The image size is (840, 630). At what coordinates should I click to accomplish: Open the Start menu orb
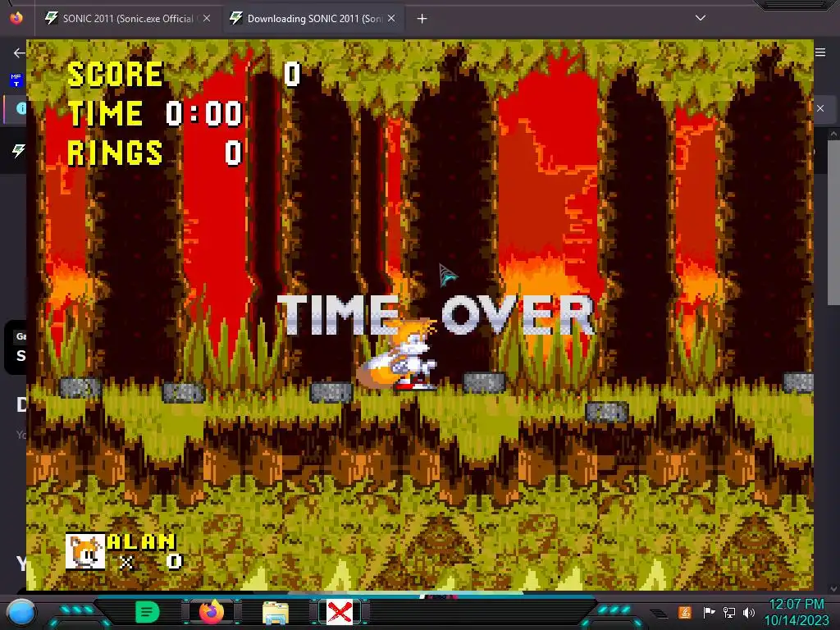click(21, 613)
